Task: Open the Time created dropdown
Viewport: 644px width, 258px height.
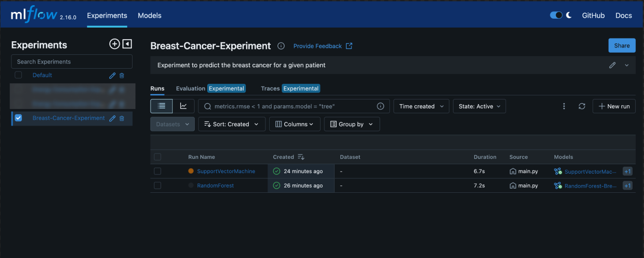Action: click(x=421, y=106)
